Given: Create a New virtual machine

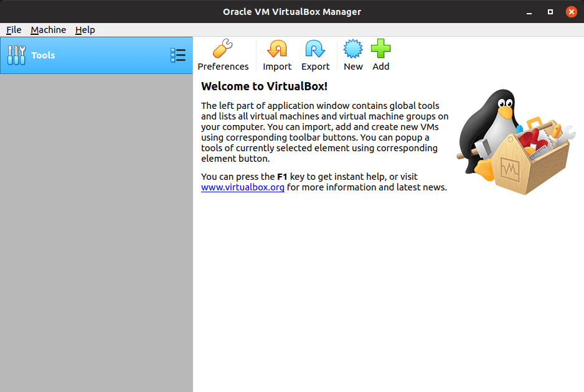Looking at the screenshot, I should (353, 55).
